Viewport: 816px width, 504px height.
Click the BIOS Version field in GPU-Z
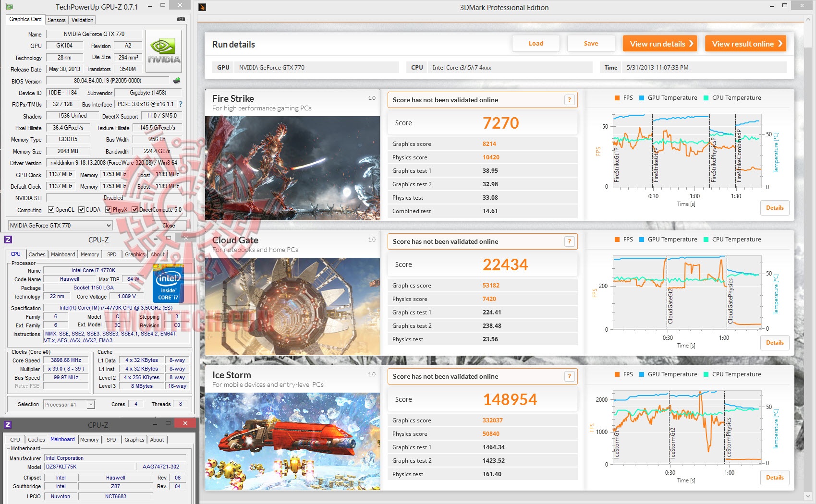108,81
